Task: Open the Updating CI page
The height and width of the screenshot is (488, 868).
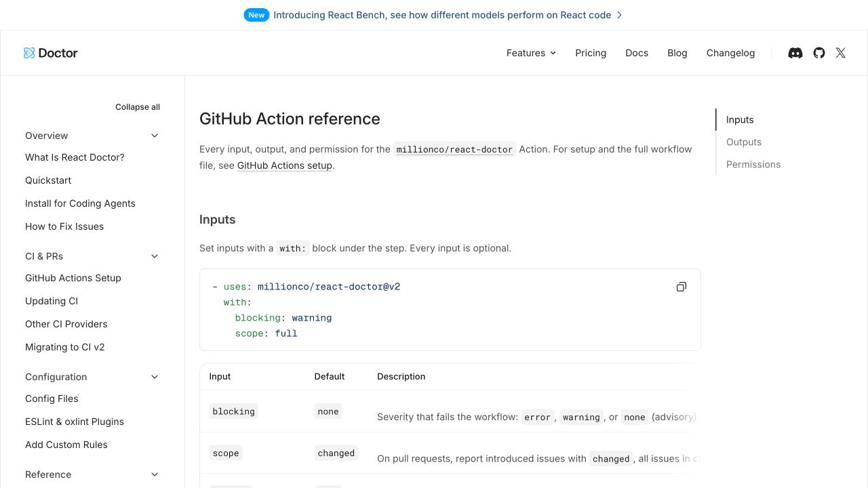Action: coord(52,301)
